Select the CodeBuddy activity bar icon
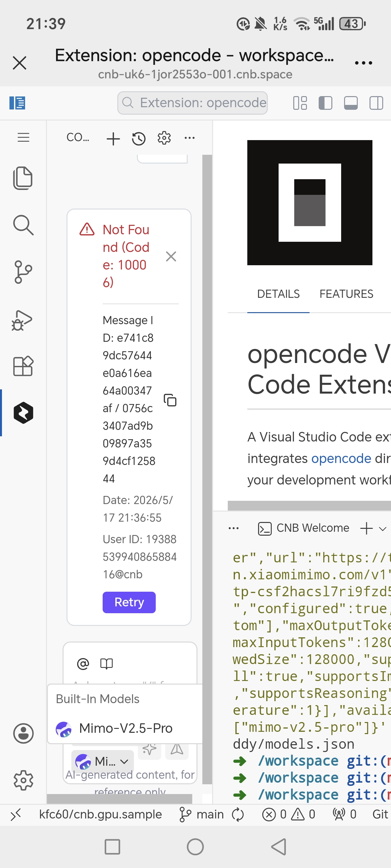 (23, 413)
